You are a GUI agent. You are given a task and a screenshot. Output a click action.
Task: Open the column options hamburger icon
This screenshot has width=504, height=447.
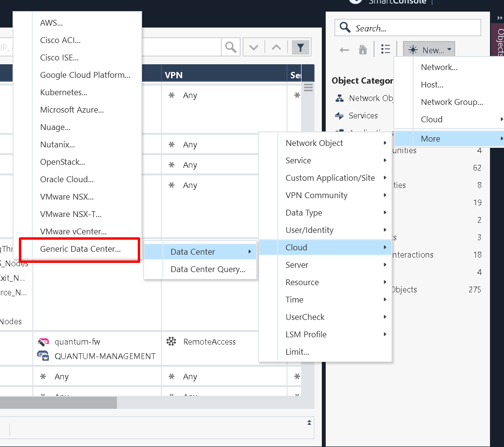308,87
